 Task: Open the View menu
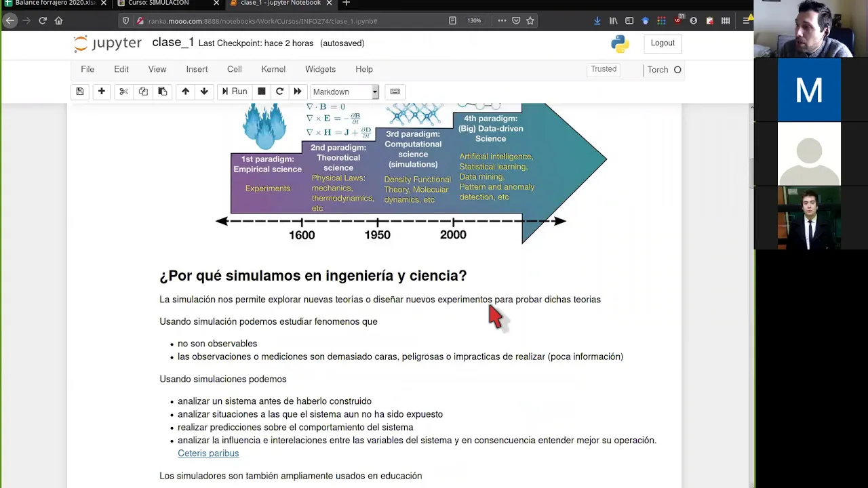[157, 69]
